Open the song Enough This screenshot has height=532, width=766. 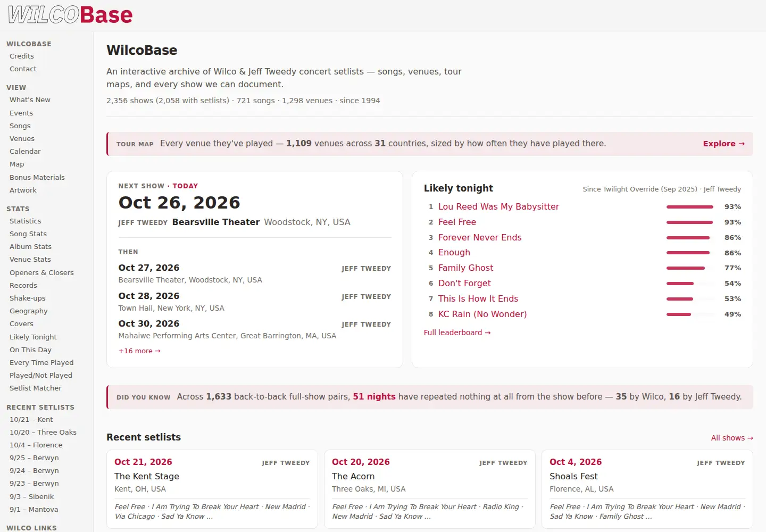(x=454, y=253)
